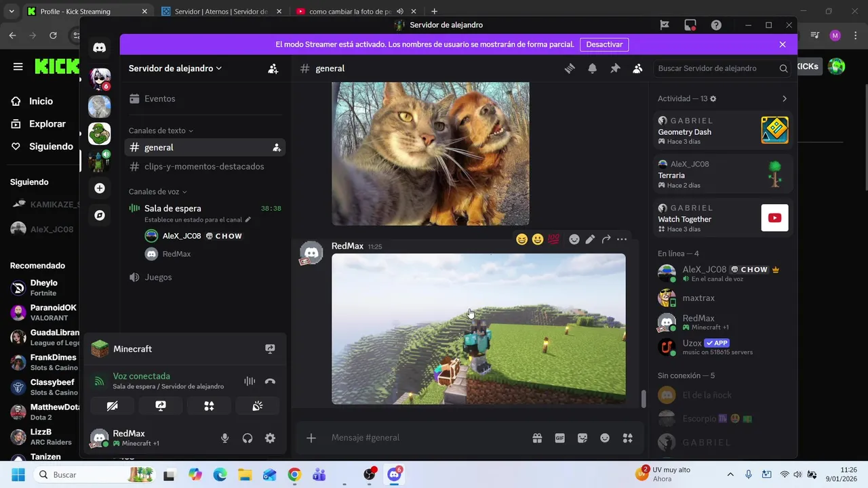868x488 pixels.
Task: Open Discover servers compass icon
Action: coord(100,216)
